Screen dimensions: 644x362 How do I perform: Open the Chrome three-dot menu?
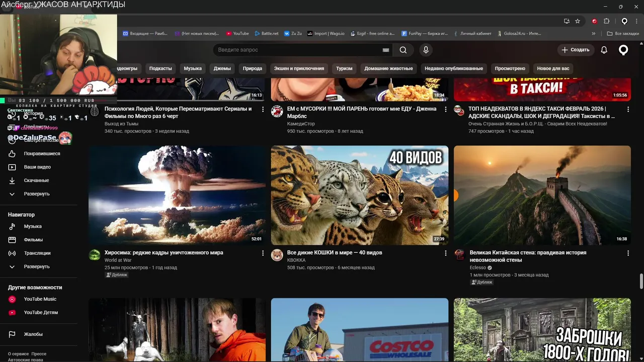pyautogui.click(x=637, y=21)
